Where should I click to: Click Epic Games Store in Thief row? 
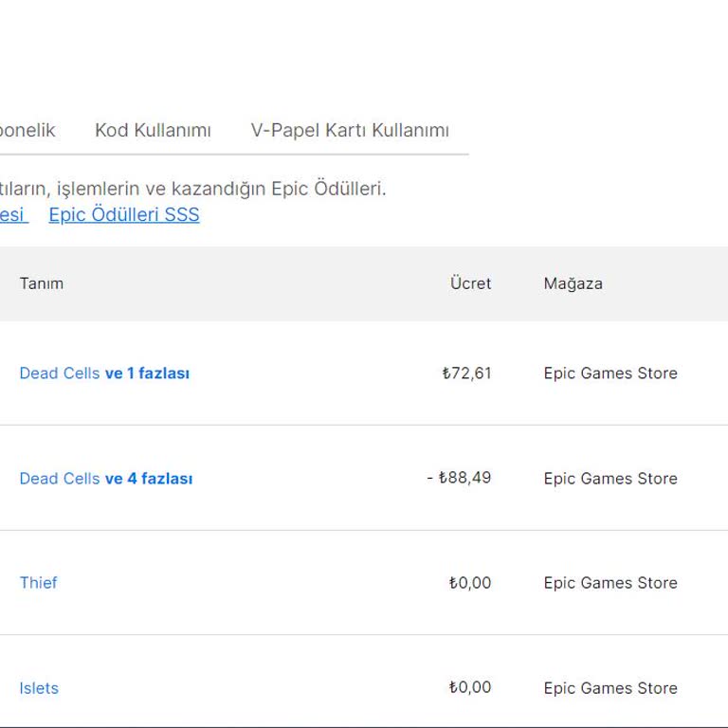(x=610, y=583)
